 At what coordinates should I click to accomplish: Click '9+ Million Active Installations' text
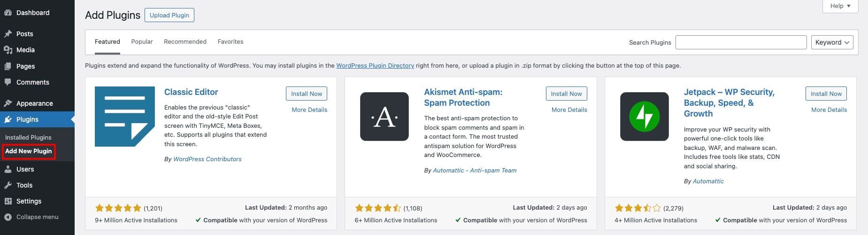(136, 220)
